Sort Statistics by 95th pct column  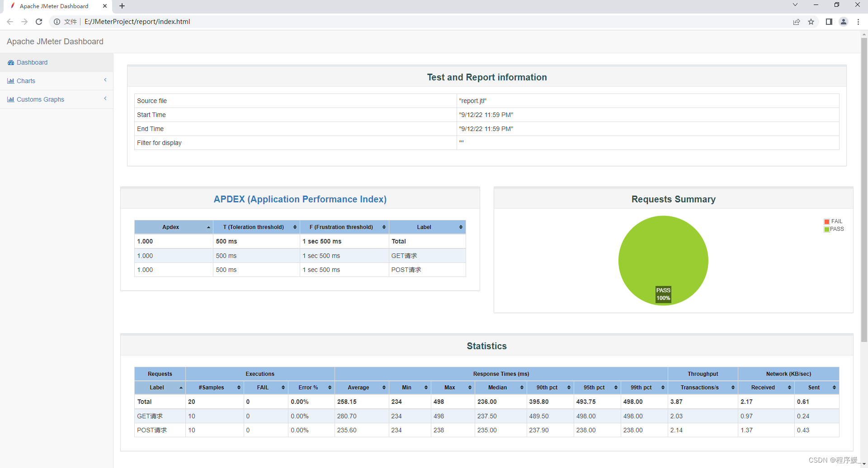597,388
